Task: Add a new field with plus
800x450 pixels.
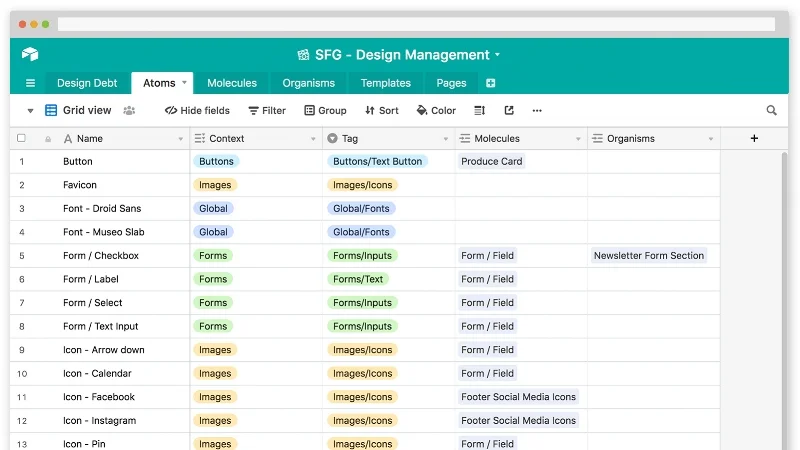Action: click(x=754, y=138)
